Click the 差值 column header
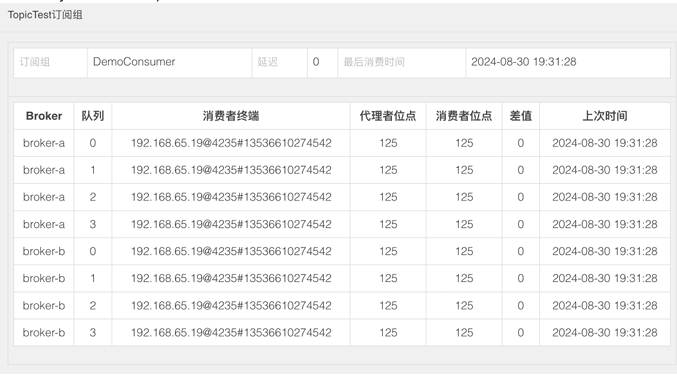The height and width of the screenshot is (375, 677). point(520,116)
